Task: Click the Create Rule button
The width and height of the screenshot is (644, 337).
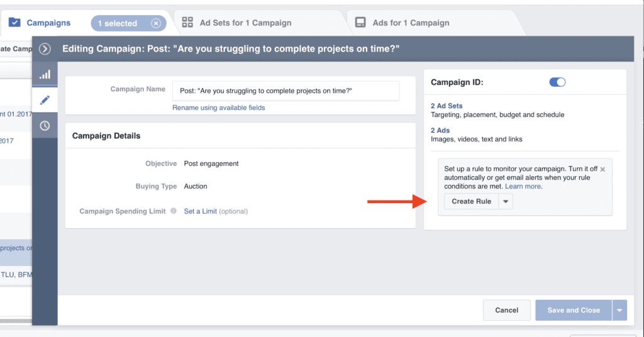Action: pyautogui.click(x=472, y=202)
